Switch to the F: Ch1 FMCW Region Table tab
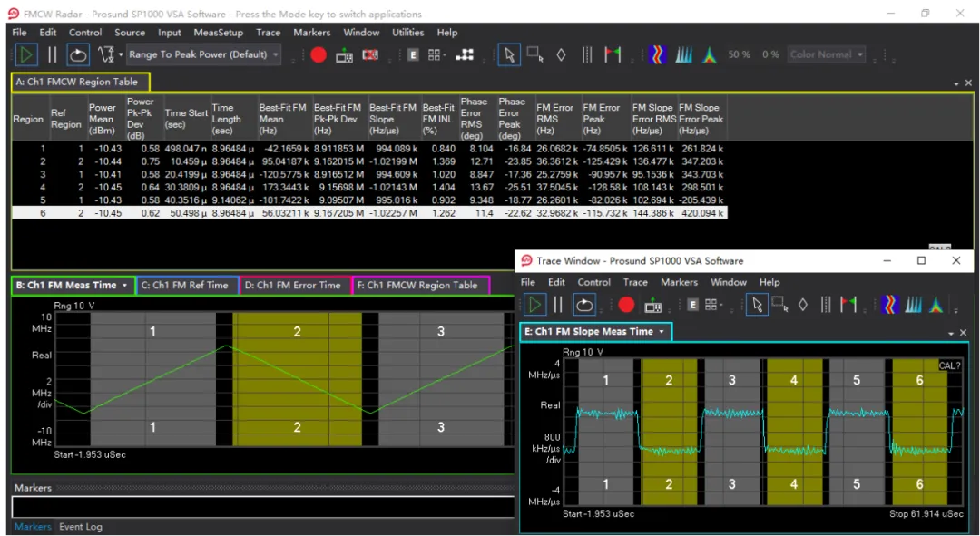Image resolution: width=980 pixels, height=536 pixels. tap(421, 286)
